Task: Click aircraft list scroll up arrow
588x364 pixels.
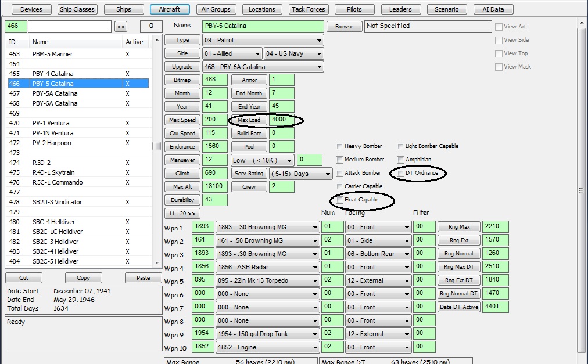Action: pos(157,40)
